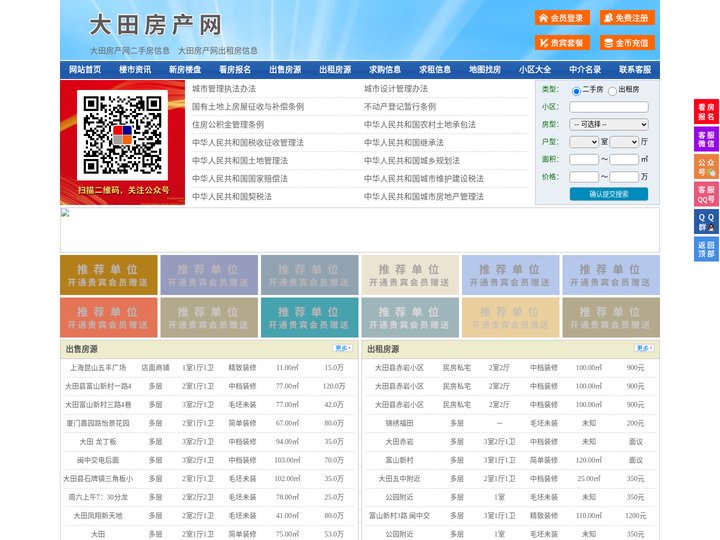Open 大田县富山新村一路4 sale listing
Viewport: 720px width, 540px height.
98,386
